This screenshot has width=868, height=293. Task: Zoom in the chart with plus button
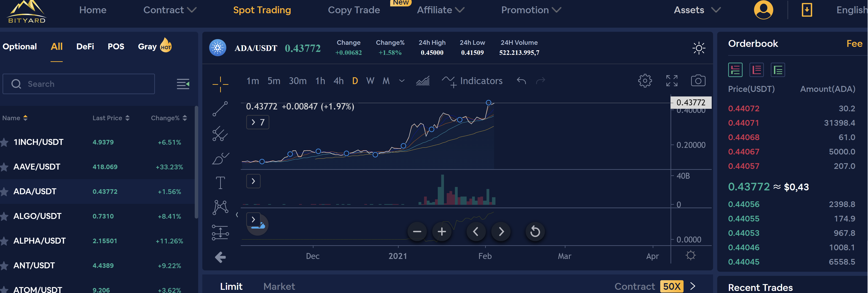point(442,232)
